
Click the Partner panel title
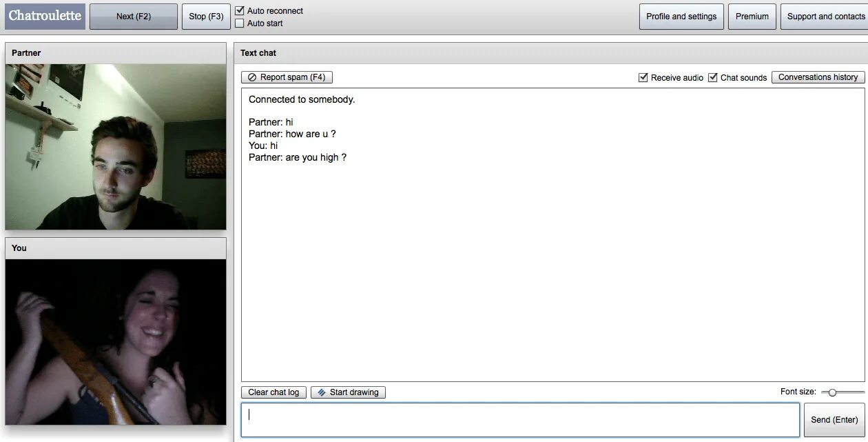[26, 53]
